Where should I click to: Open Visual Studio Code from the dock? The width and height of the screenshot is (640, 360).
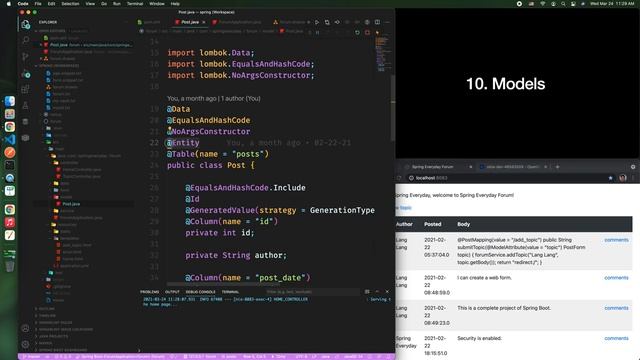tap(10, 140)
